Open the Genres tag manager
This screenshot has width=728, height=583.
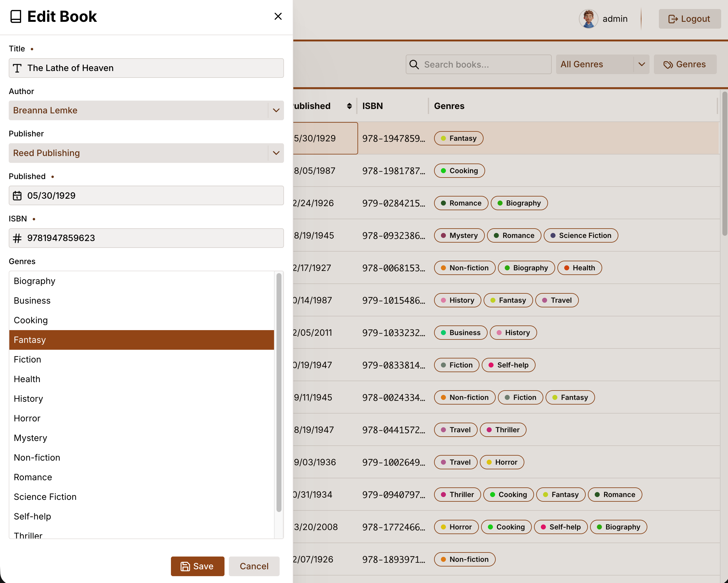pyautogui.click(x=685, y=64)
